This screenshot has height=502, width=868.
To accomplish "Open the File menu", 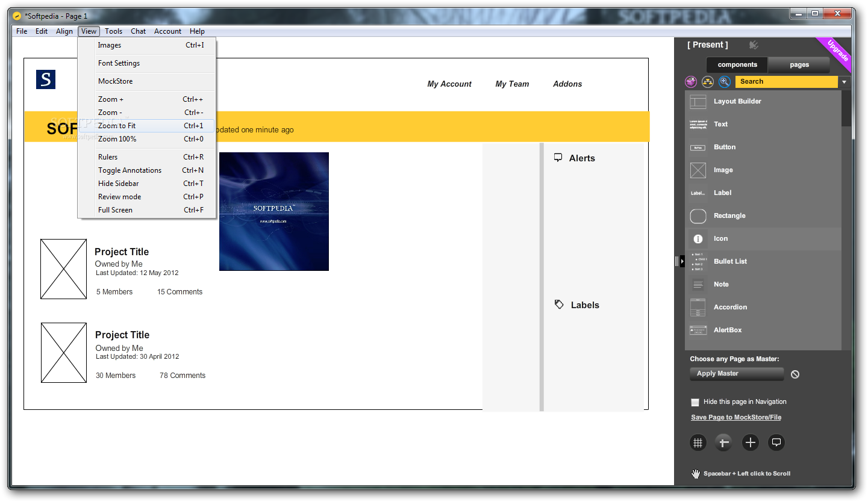I will point(22,31).
